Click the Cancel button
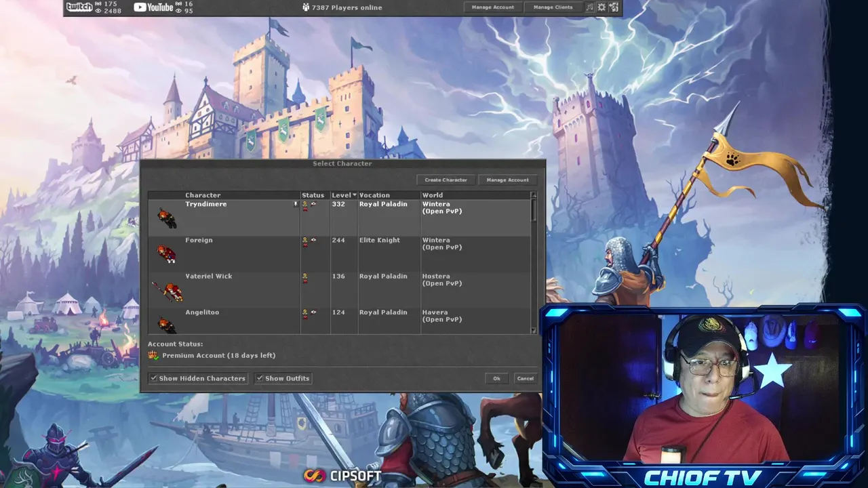 pos(525,378)
